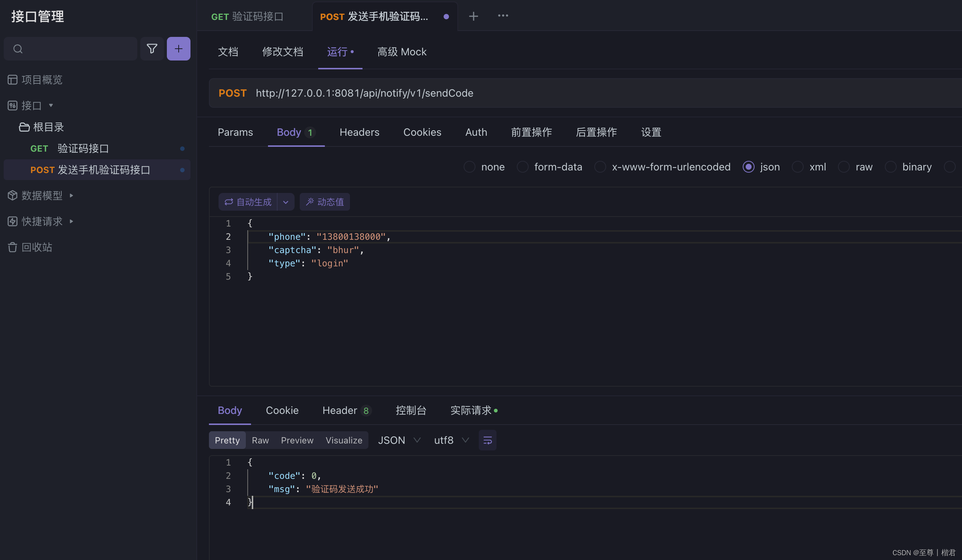Collapse the 接口 tree arrow
This screenshot has width=962, height=560.
[x=51, y=105]
